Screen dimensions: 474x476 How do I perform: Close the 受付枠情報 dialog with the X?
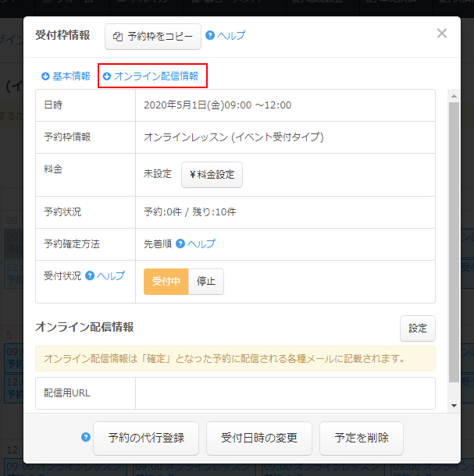pos(442,34)
